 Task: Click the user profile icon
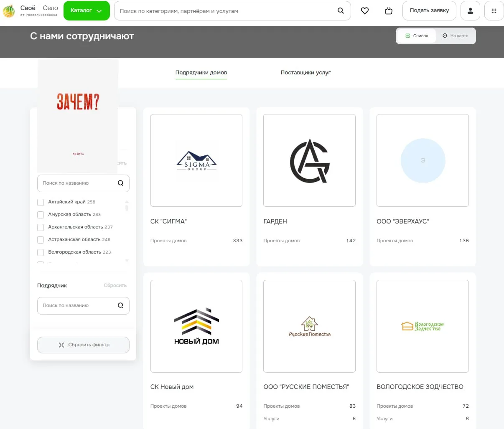tap(470, 11)
